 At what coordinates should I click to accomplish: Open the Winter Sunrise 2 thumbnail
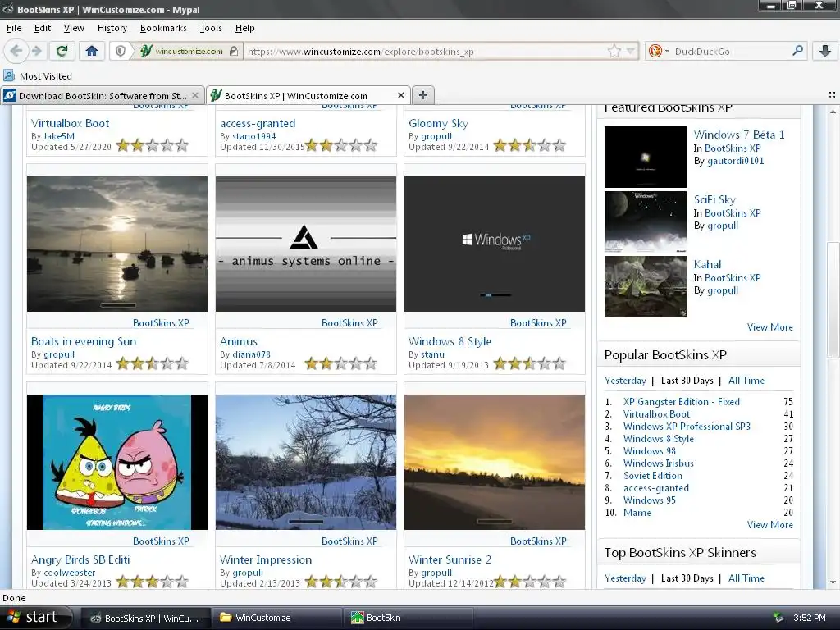[495, 462]
